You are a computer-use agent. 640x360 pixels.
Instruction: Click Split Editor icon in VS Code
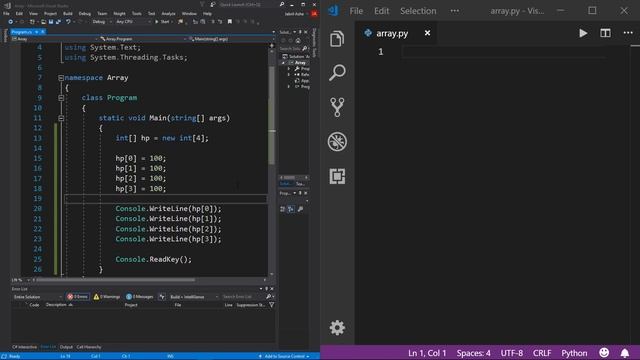pyautogui.click(x=605, y=33)
